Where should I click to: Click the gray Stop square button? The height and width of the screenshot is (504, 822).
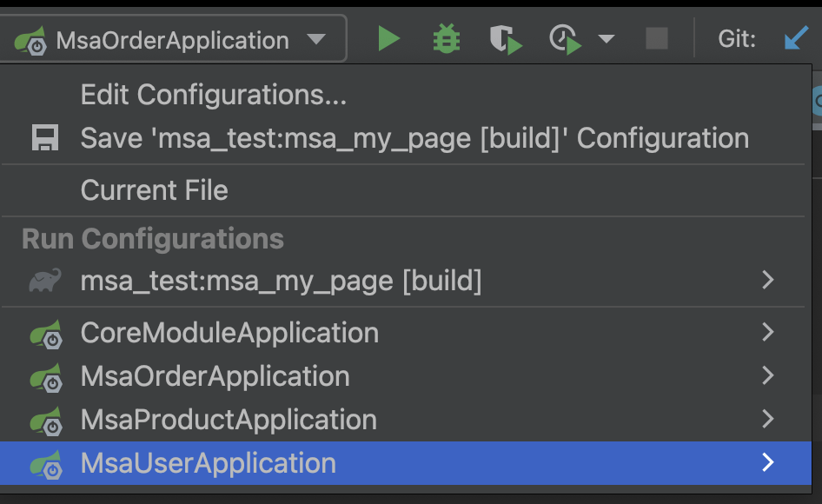click(x=657, y=39)
